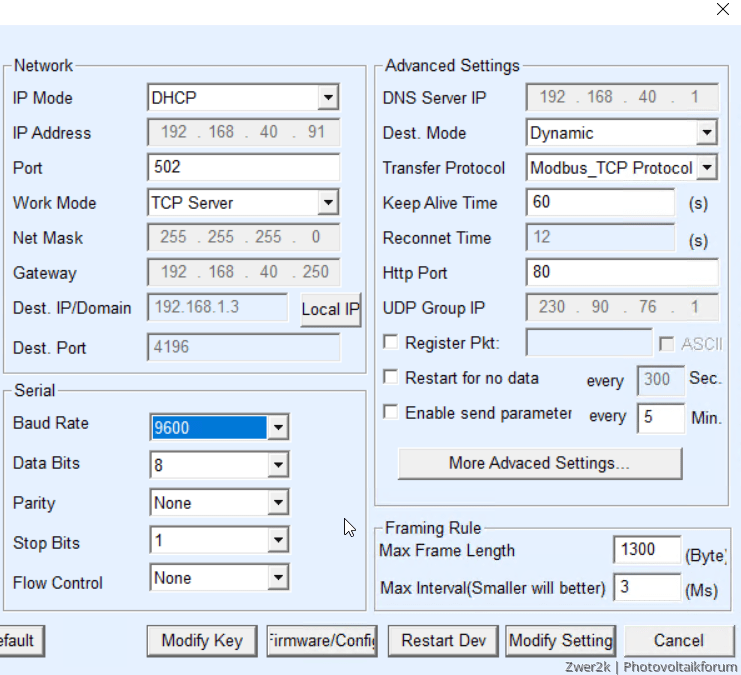Open the Parity dropdown
Screen dimensions: 741x675
pos(278,503)
